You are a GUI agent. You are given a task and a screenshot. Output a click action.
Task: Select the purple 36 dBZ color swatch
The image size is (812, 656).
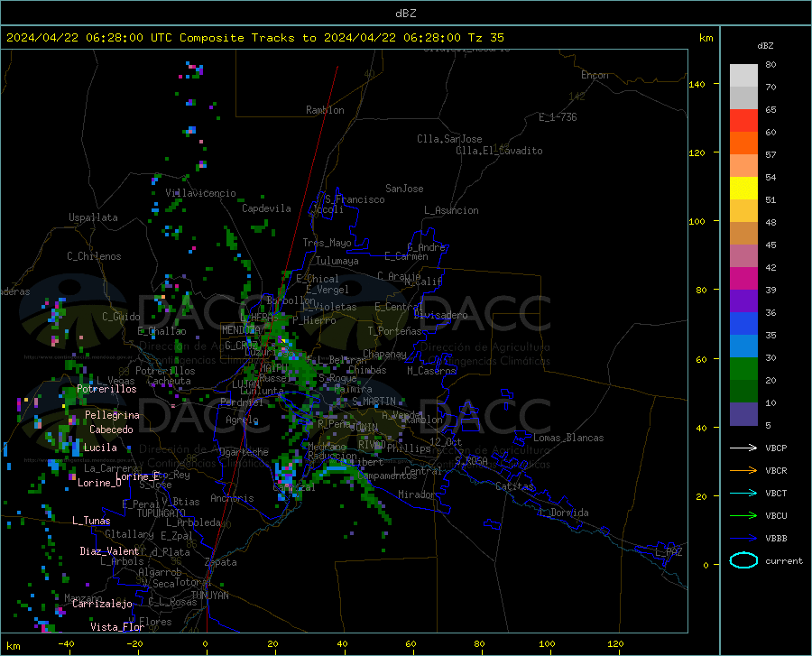coord(743,301)
